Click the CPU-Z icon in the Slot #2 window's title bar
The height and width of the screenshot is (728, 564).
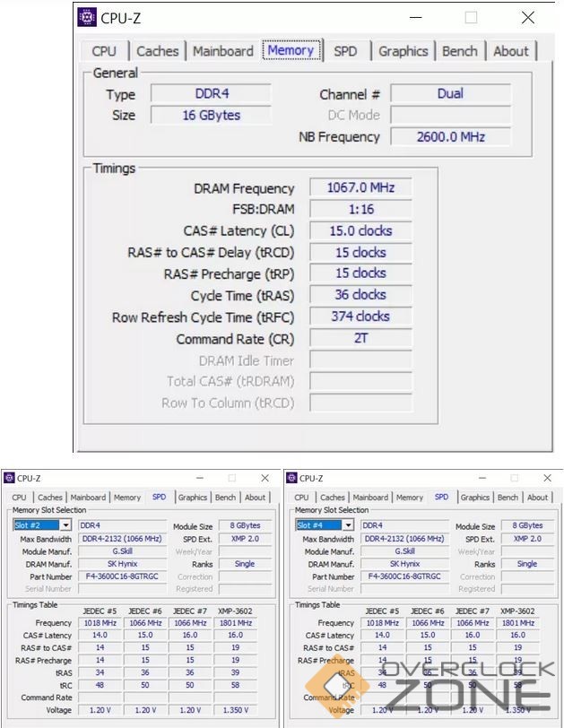pos(9,478)
